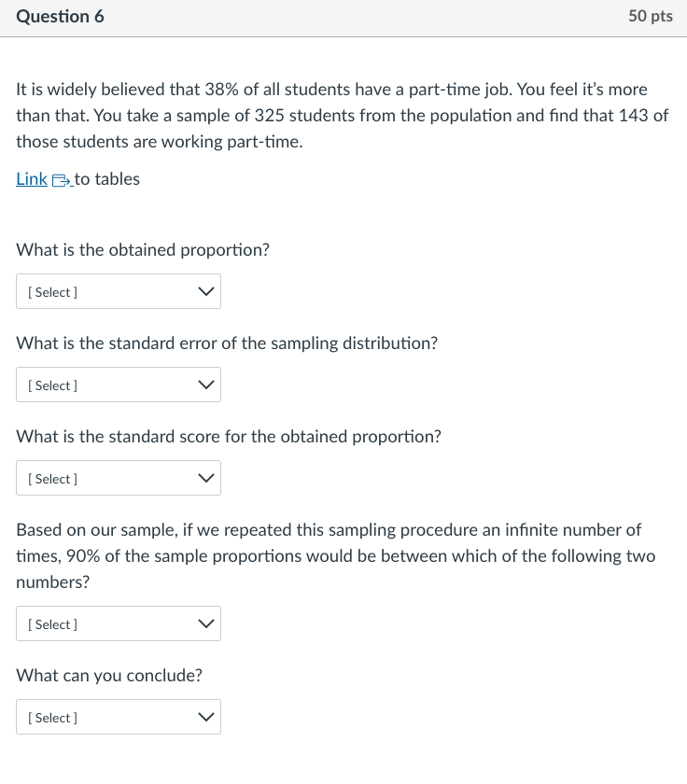
Task: Open the dropdown for the obtained proportion question
Action: coord(119,291)
